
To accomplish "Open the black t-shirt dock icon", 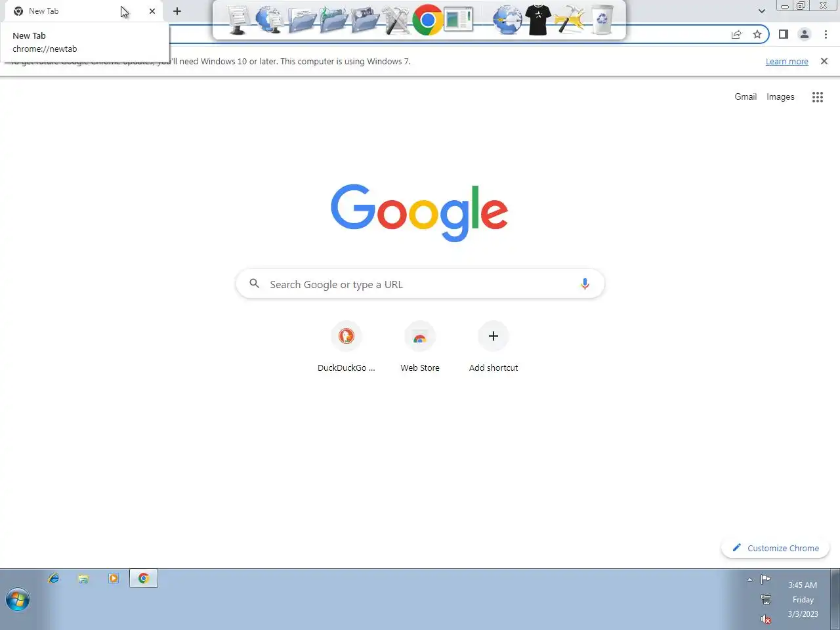I will pyautogui.click(x=538, y=20).
